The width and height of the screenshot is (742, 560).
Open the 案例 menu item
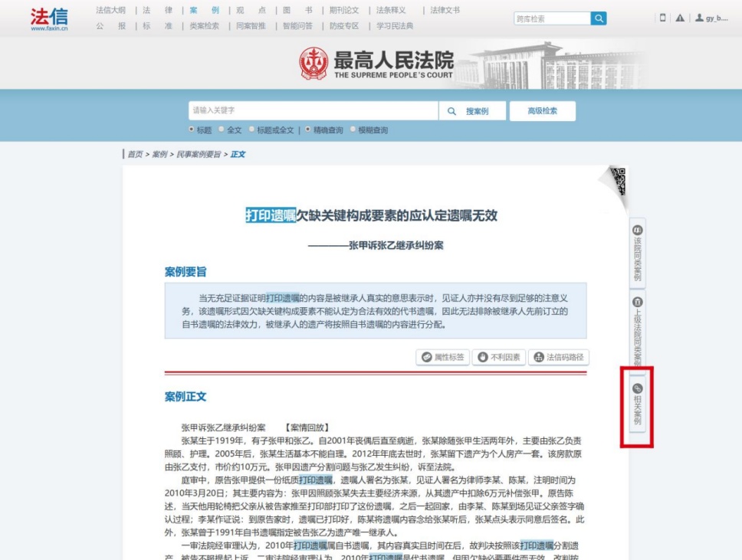click(x=205, y=10)
